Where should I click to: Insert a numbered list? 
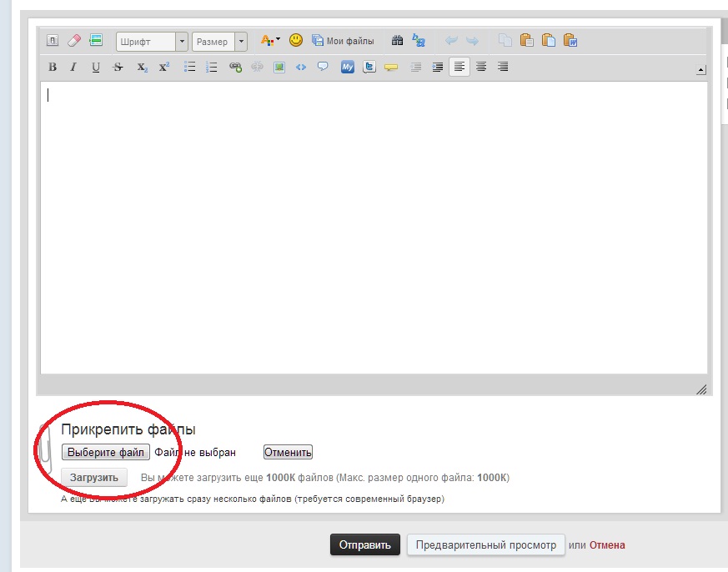point(212,68)
